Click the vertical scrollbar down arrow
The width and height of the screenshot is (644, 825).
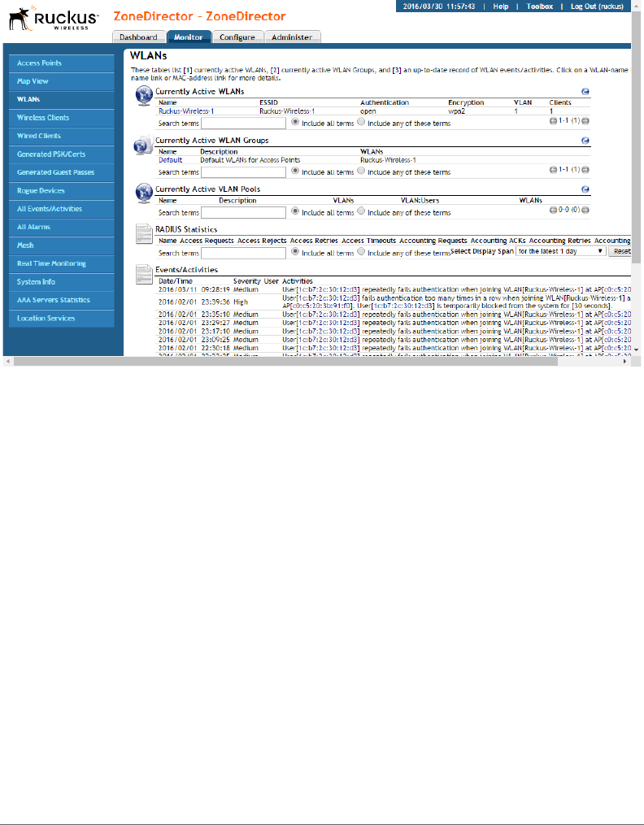[636, 350]
